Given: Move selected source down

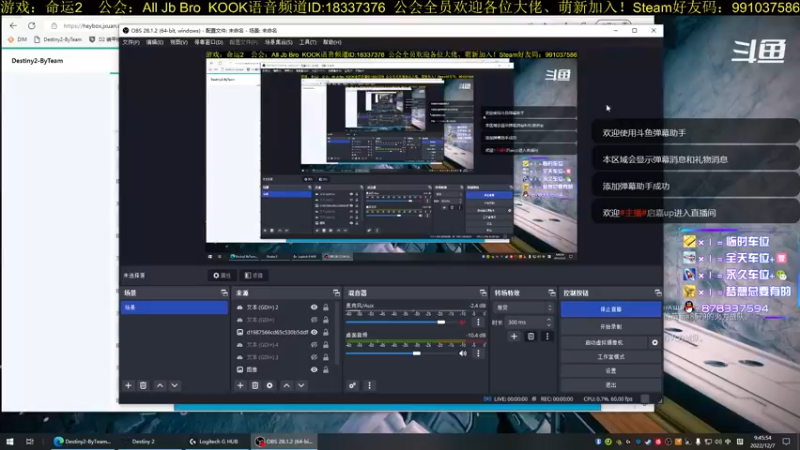Looking at the screenshot, I should (x=301, y=386).
